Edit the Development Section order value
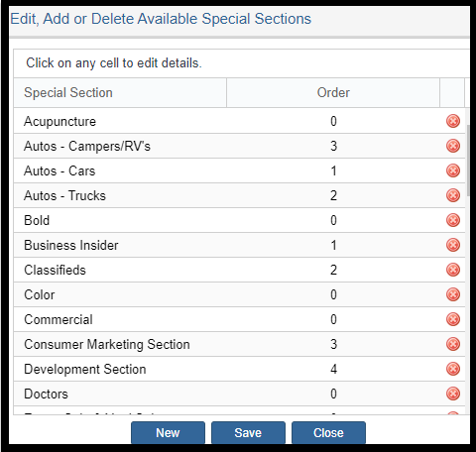 tap(333, 369)
